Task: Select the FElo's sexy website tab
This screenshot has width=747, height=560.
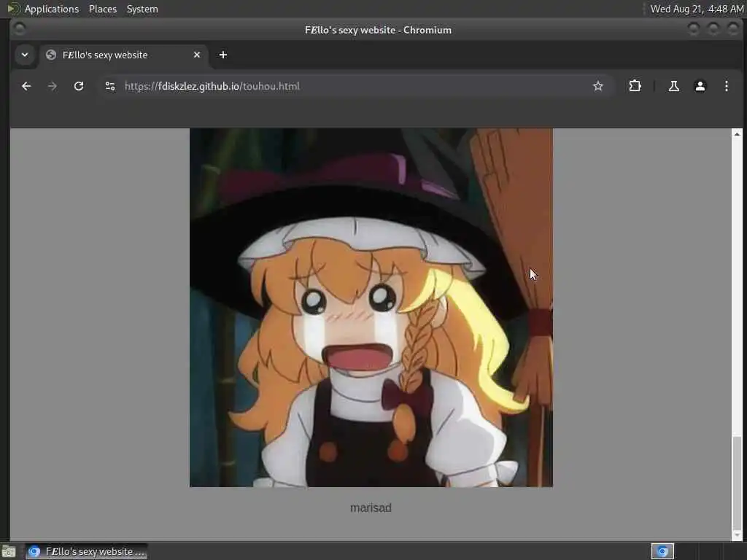Action: tap(123, 55)
